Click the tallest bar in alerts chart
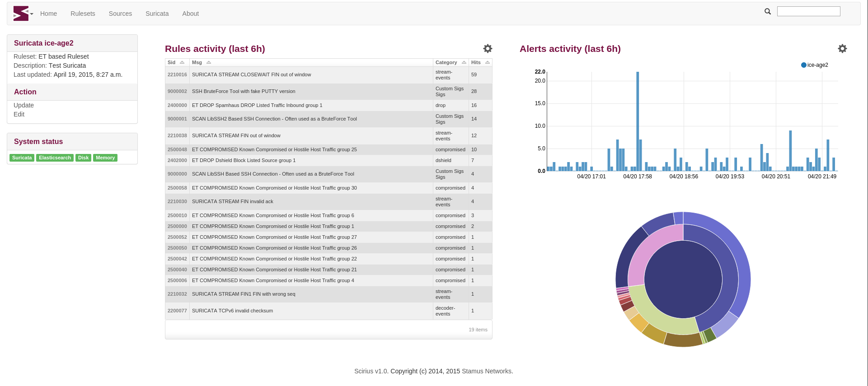Screen dimensions: 868x386 point(638,121)
